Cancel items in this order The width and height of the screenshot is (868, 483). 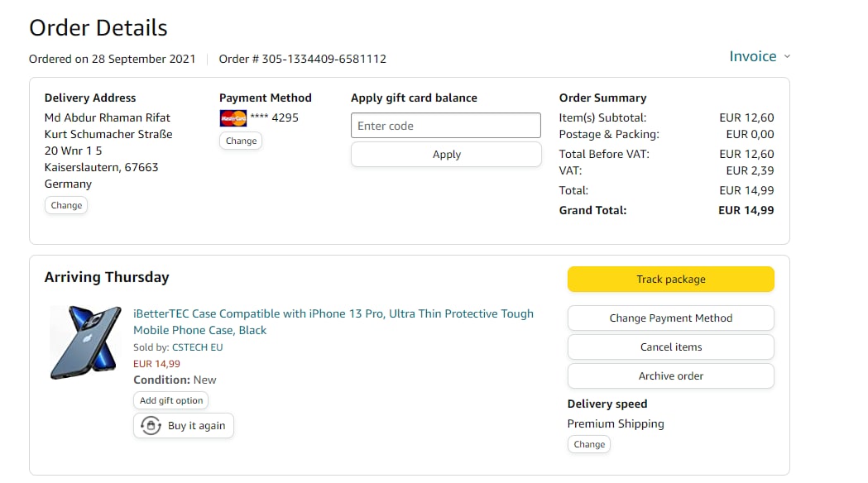(x=670, y=347)
